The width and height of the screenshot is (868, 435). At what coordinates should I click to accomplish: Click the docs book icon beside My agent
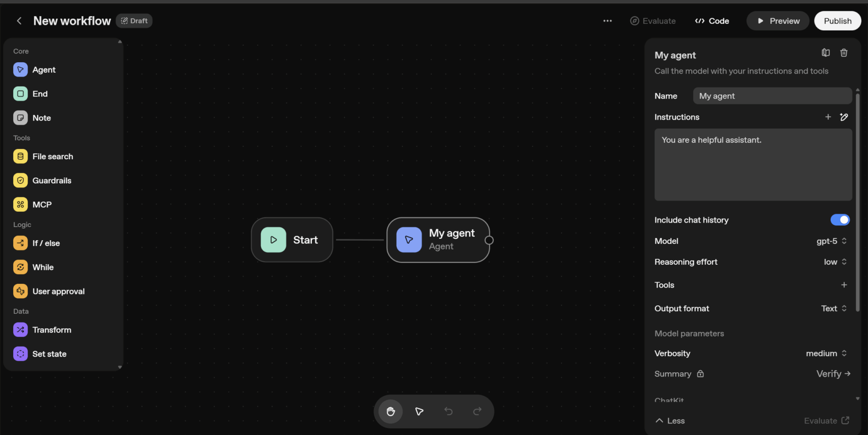tap(825, 53)
